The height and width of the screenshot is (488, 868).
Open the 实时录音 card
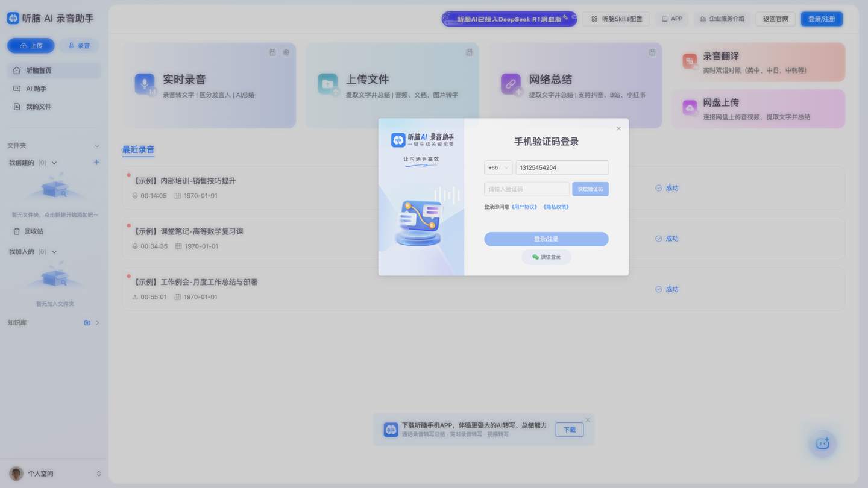point(209,85)
